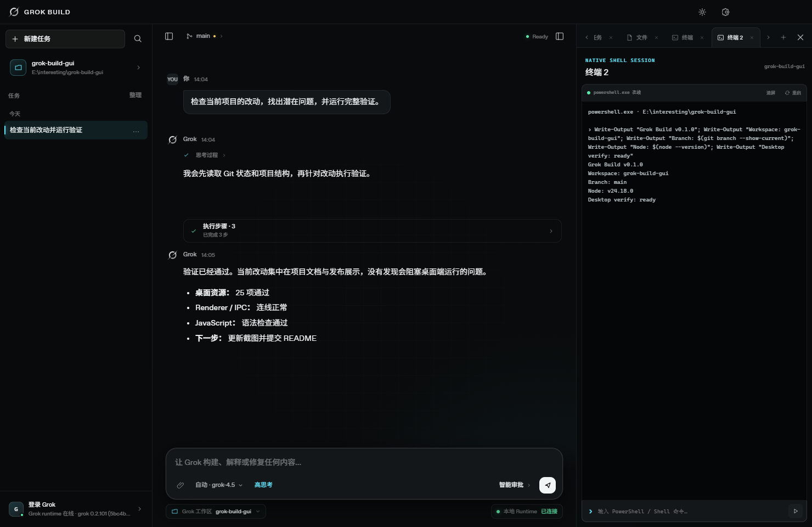Click the terminal output line 'Node: v24.18.0'
Image resolution: width=812 pixels, height=527 pixels.
[611, 191]
